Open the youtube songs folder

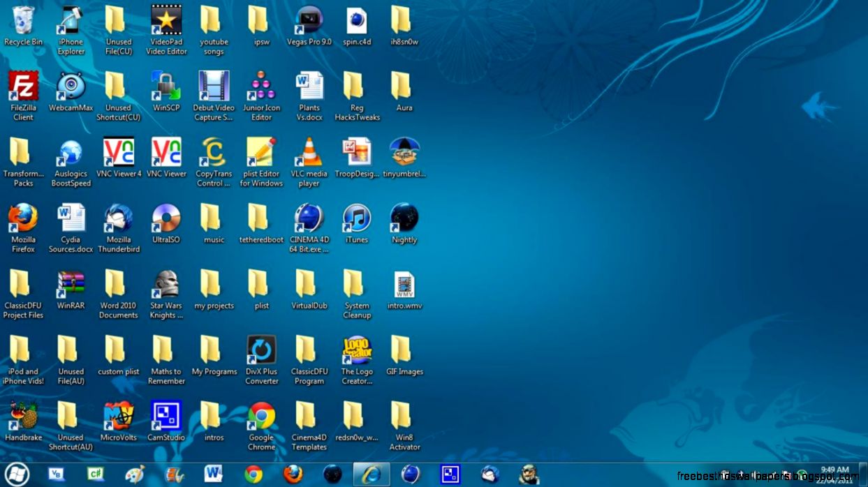214,31
